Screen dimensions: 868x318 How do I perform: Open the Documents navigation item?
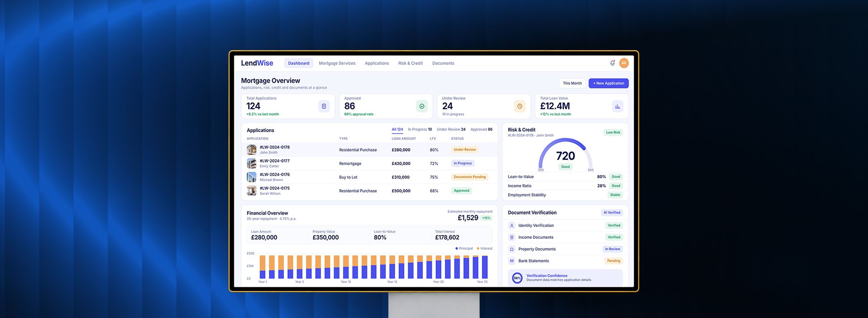click(x=443, y=63)
